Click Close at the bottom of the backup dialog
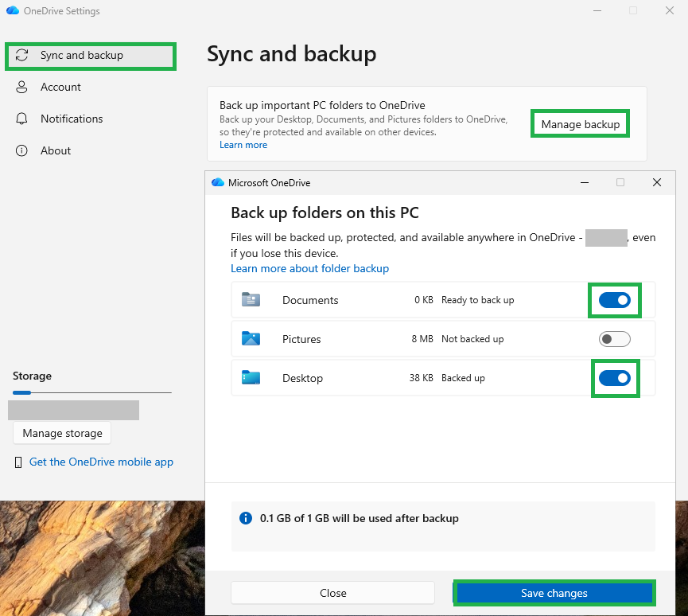 (333, 593)
